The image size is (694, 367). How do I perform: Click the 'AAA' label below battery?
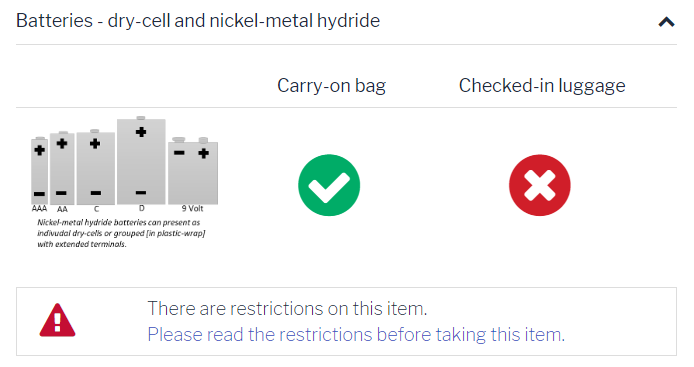pyautogui.click(x=39, y=209)
